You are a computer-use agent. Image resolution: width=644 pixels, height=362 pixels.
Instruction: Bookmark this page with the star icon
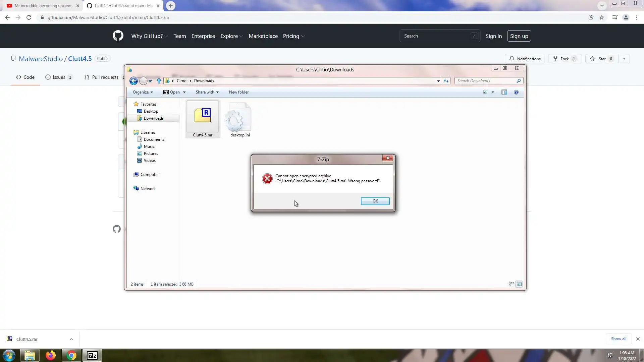602,17
